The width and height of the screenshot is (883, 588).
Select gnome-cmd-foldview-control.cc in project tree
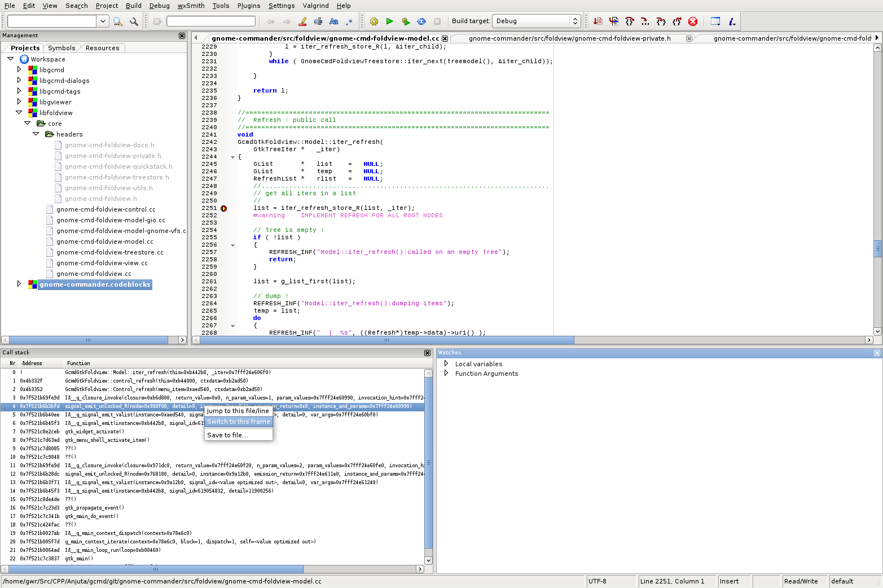point(106,209)
